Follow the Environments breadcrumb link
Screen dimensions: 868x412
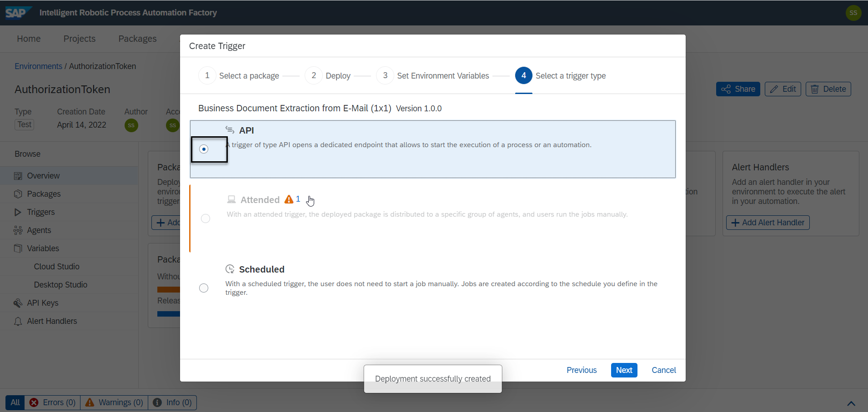pos(38,66)
